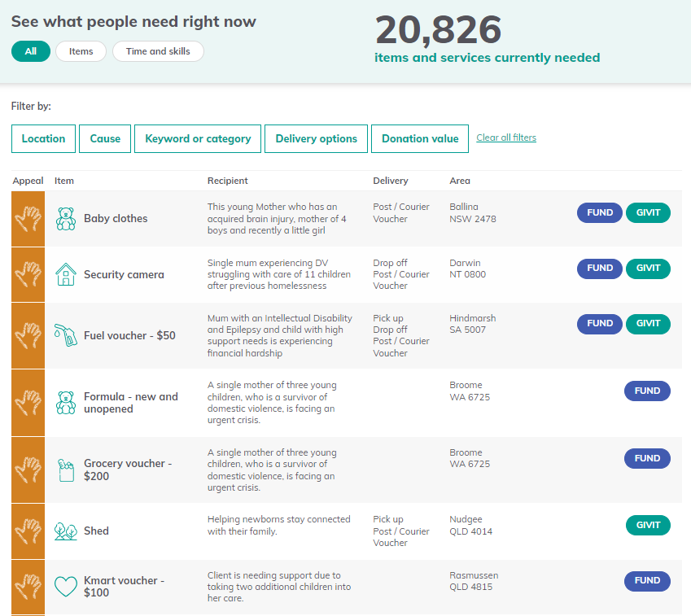Click the Ballina NSW 2478 area text
This screenshot has height=616, width=691.
[473, 213]
